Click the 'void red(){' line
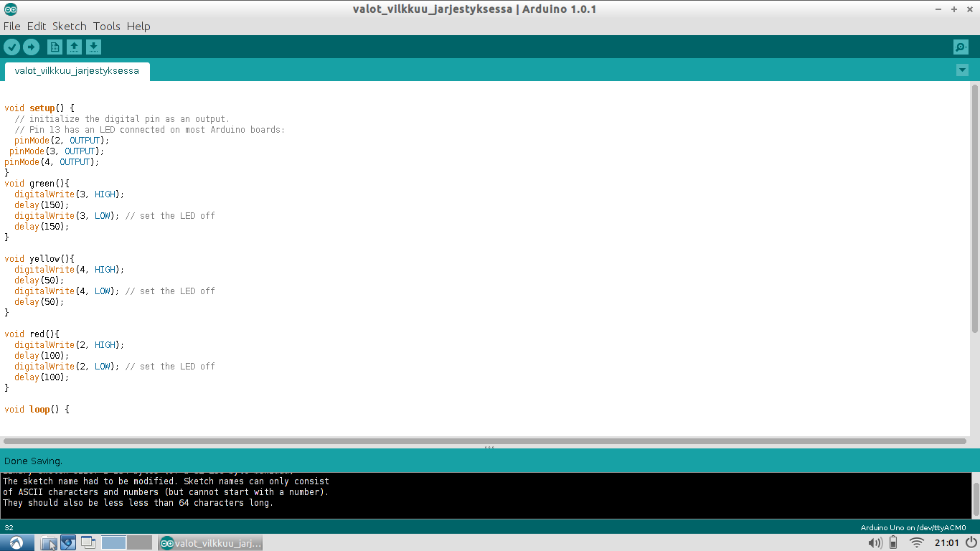980x551 pixels. 32,334
